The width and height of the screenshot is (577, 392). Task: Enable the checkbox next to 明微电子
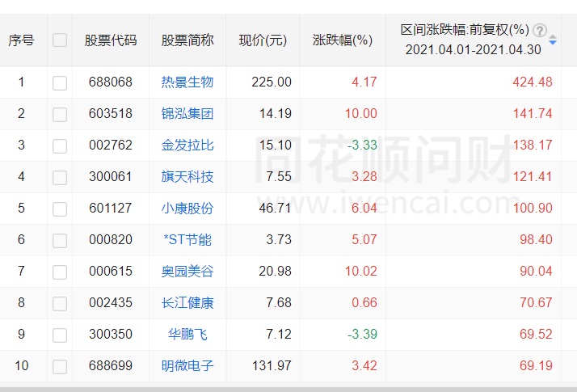click(x=60, y=366)
